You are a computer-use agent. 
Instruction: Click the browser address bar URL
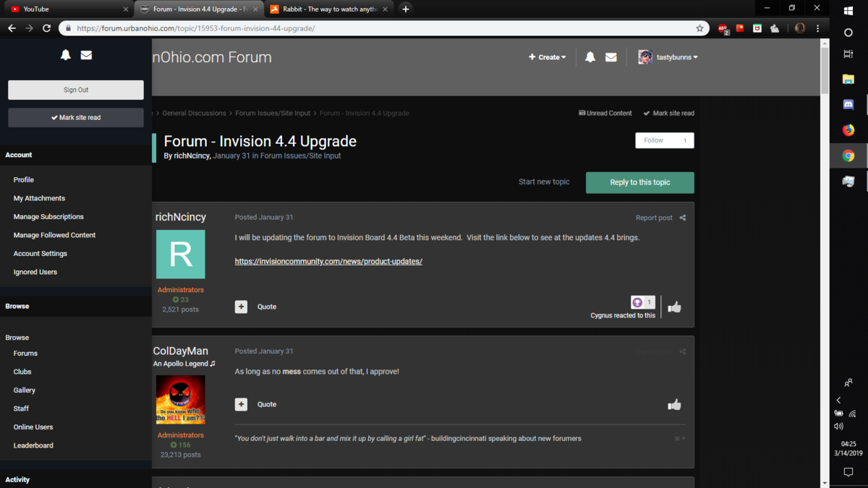pos(196,28)
